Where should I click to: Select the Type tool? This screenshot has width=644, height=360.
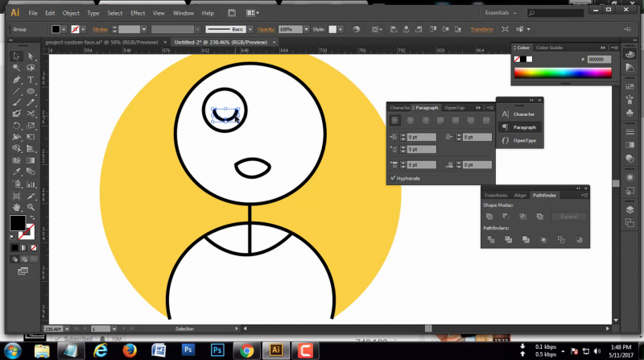(x=31, y=80)
